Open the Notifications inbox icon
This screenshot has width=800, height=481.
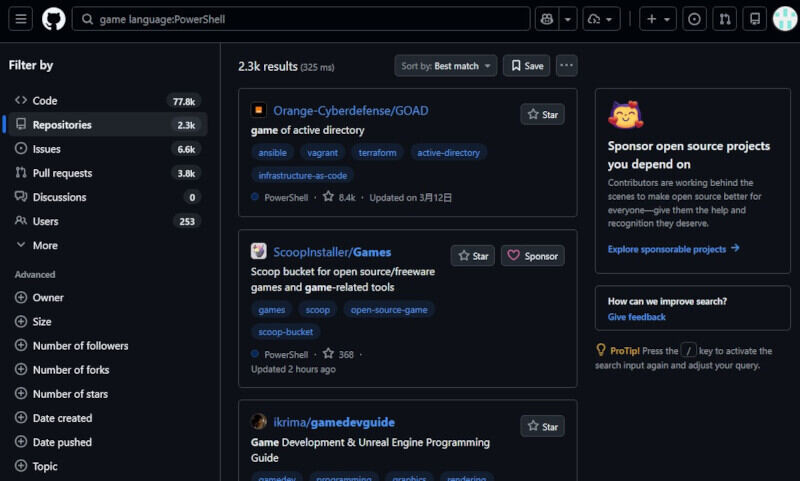755,19
